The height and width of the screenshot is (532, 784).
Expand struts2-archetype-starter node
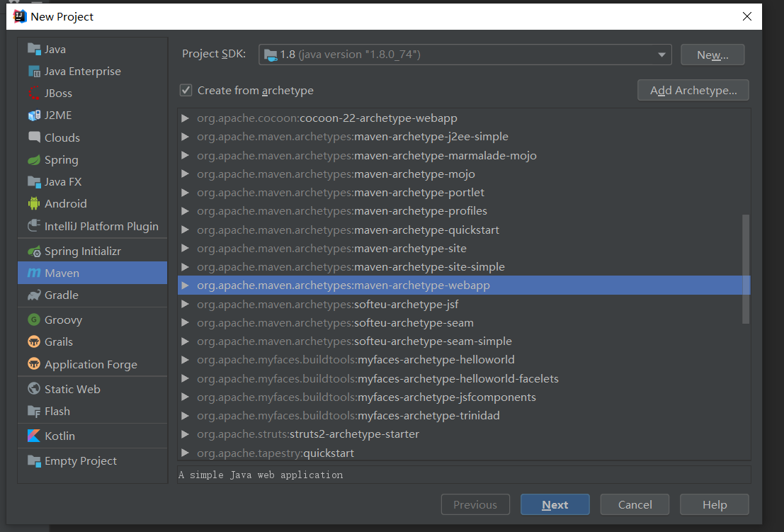coord(185,434)
